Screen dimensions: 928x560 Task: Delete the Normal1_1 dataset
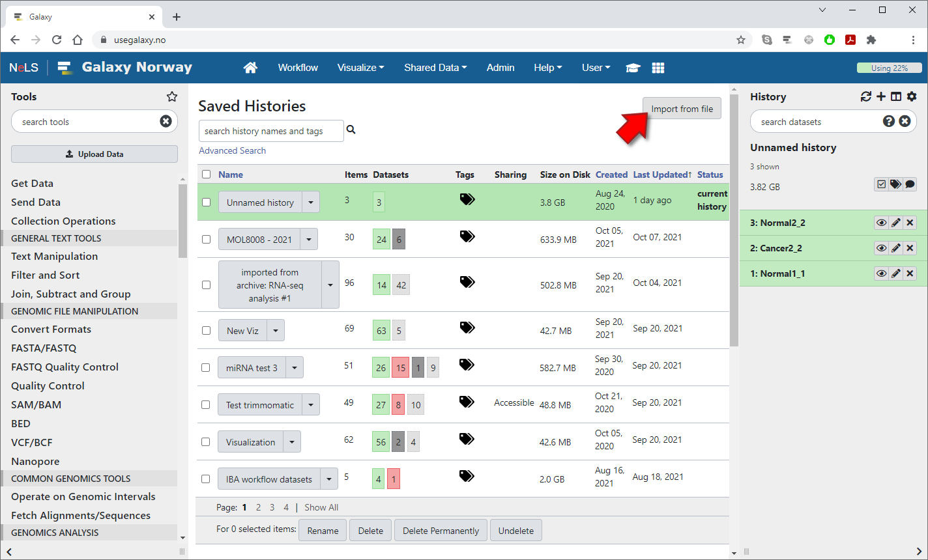coord(910,273)
